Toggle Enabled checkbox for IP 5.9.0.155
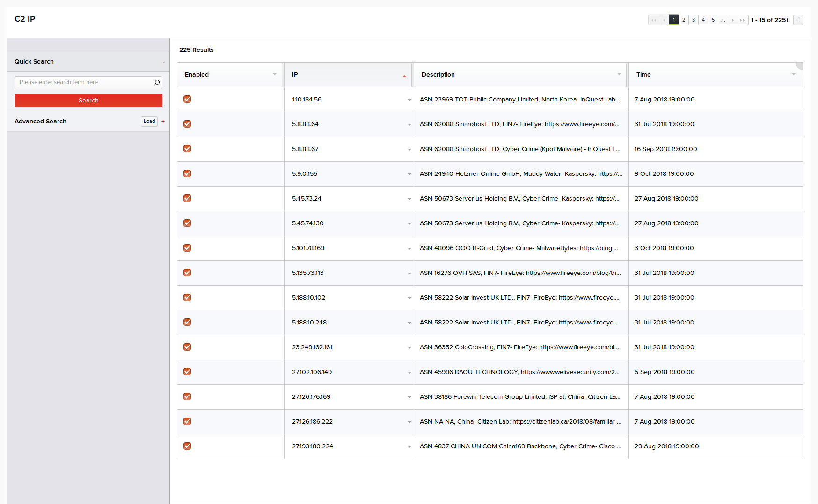818x504 pixels. click(187, 173)
